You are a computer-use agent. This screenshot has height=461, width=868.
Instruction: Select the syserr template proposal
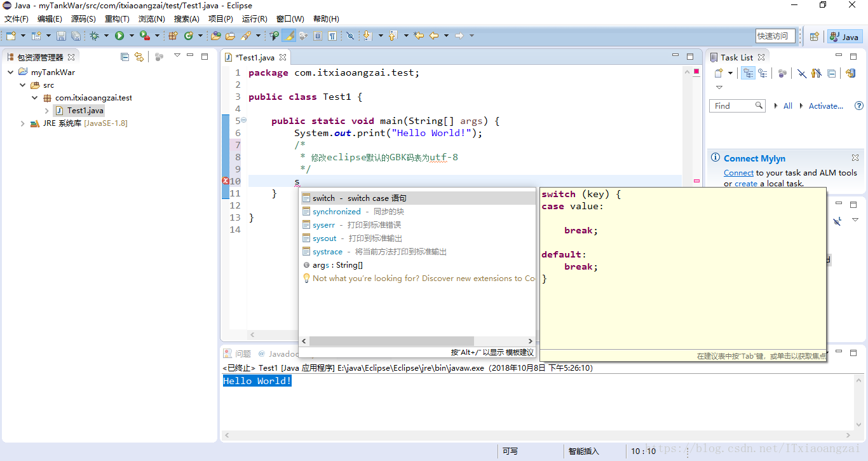point(418,225)
